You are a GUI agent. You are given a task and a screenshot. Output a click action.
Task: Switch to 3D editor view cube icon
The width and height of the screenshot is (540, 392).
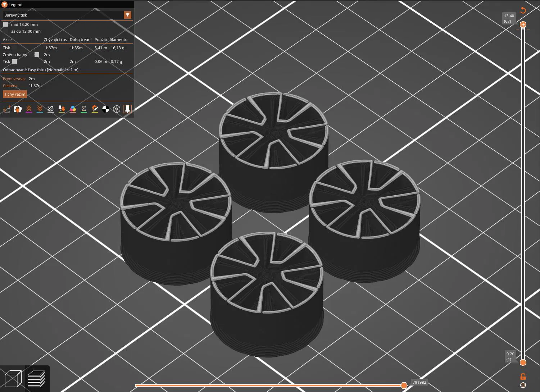click(x=13, y=379)
